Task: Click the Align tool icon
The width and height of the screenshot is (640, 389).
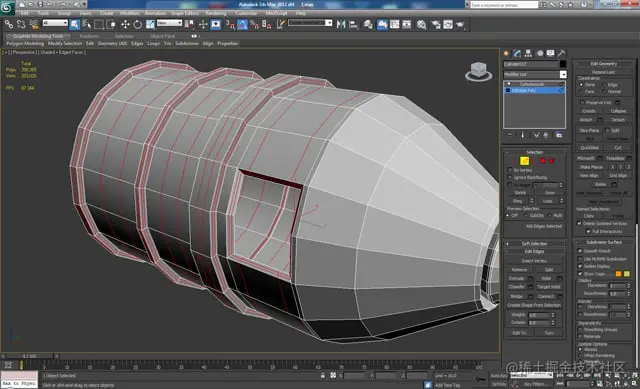Action: coord(353,24)
